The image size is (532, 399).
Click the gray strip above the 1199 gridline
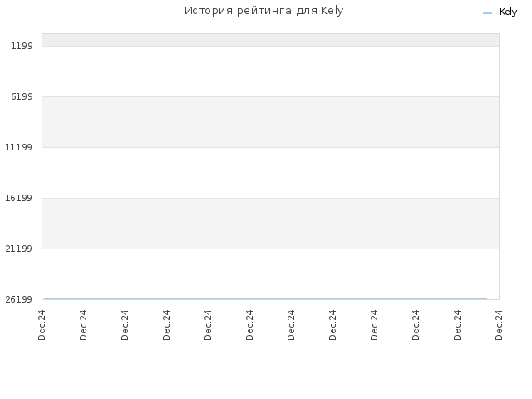pyautogui.click(x=270, y=40)
